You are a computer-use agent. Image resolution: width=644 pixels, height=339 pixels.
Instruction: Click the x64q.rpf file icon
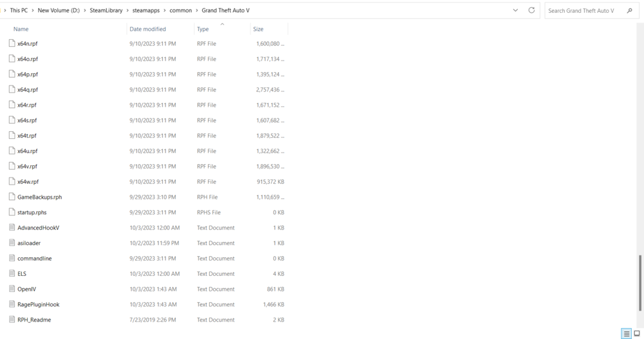pyautogui.click(x=12, y=89)
